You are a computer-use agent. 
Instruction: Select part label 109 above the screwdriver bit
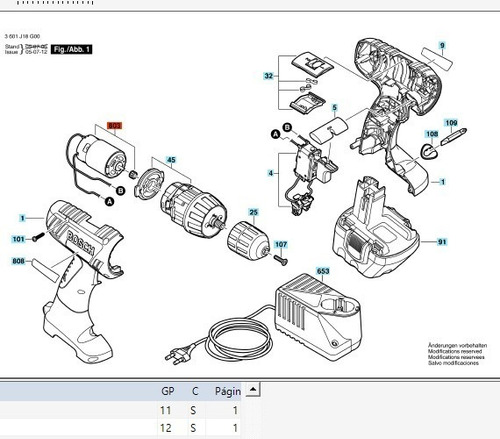click(451, 123)
